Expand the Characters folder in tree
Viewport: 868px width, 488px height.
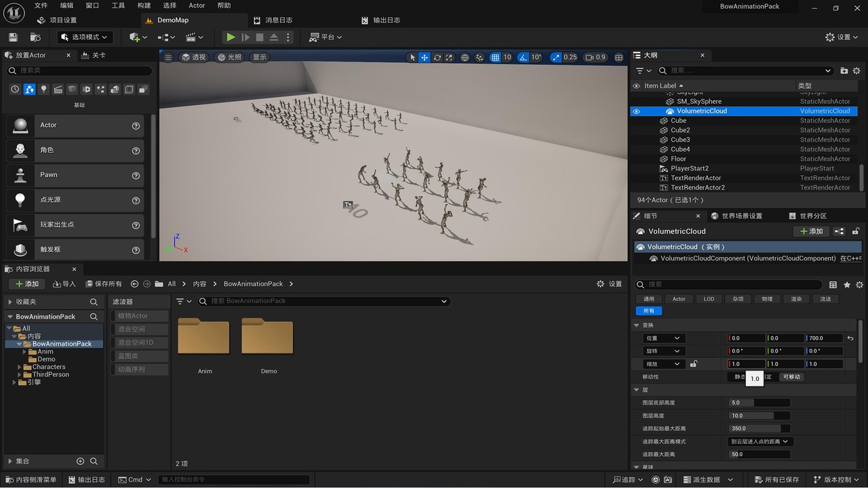pos(20,367)
